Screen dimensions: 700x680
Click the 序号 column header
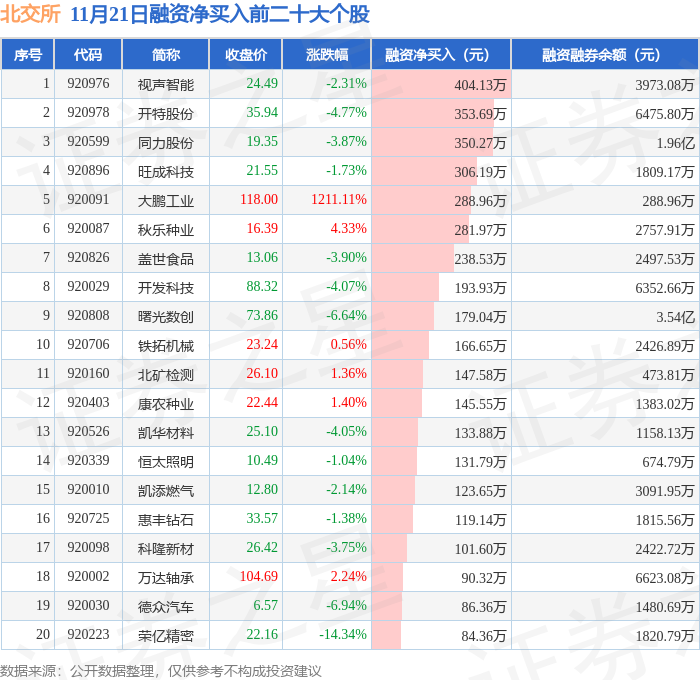coord(28,54)
